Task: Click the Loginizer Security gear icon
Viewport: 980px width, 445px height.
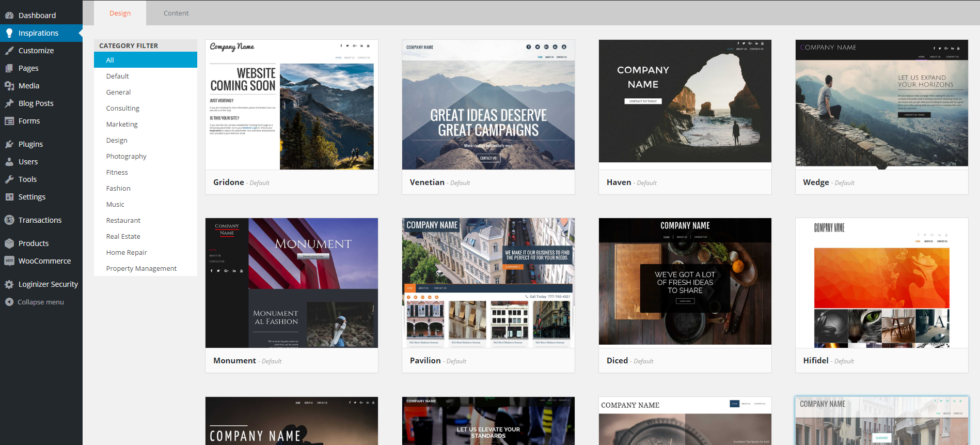Action: coord(9,284)
